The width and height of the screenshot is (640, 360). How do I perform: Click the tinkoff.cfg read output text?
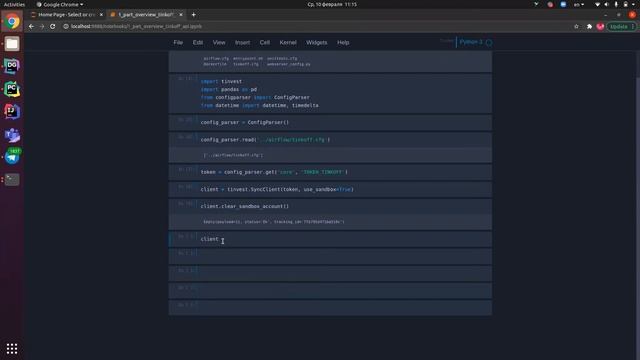(233, 155)
